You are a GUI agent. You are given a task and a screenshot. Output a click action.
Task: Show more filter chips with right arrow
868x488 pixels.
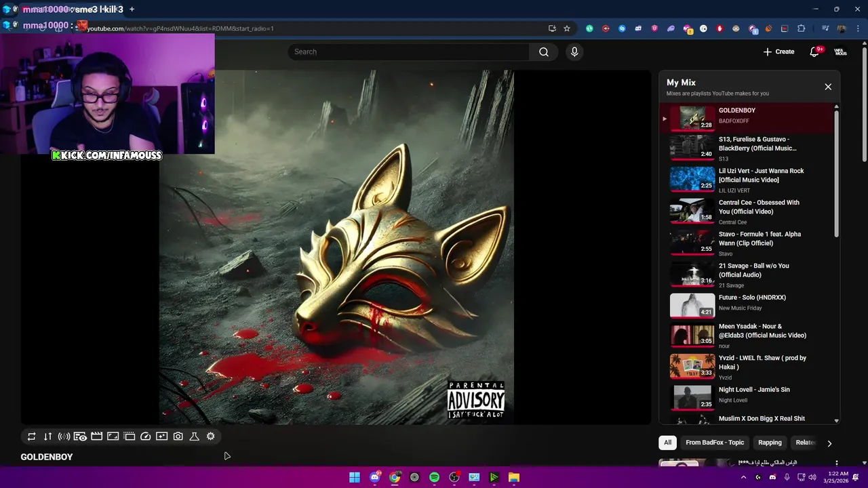pyautogui.click(x=829, y=443)
